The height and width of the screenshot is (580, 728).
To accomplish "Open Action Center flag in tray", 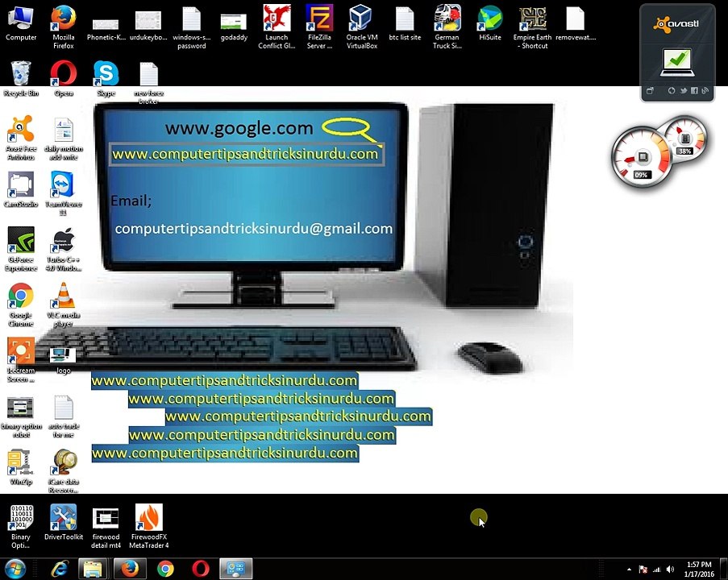I will point(643,570).
